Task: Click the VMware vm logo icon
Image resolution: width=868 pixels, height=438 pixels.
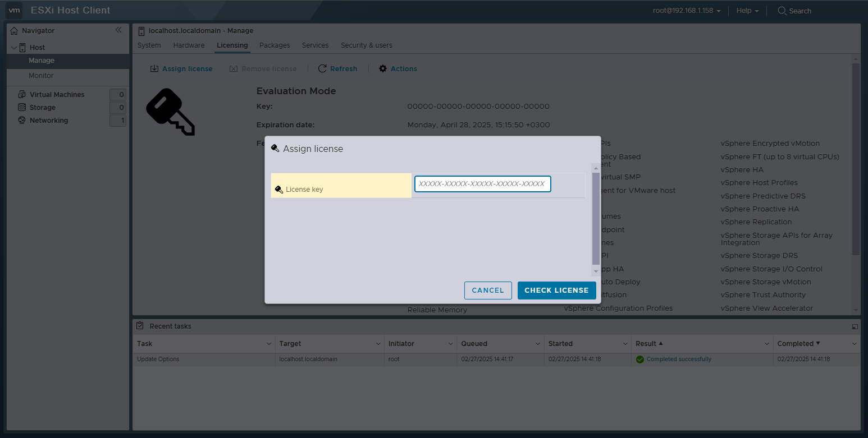Action: tap(15, 10)
